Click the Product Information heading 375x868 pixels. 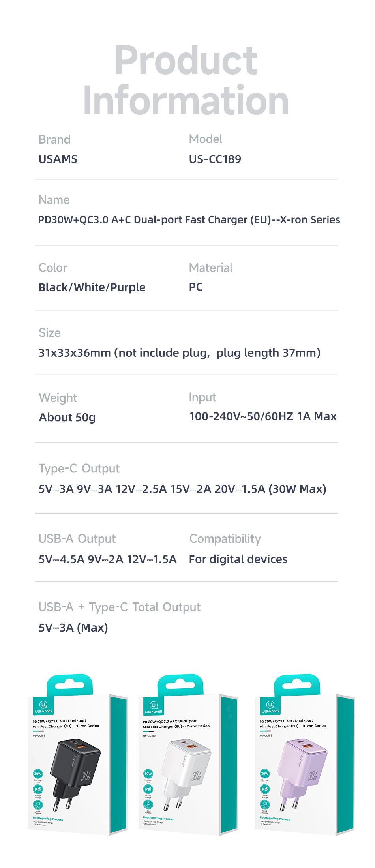(186, 80)
